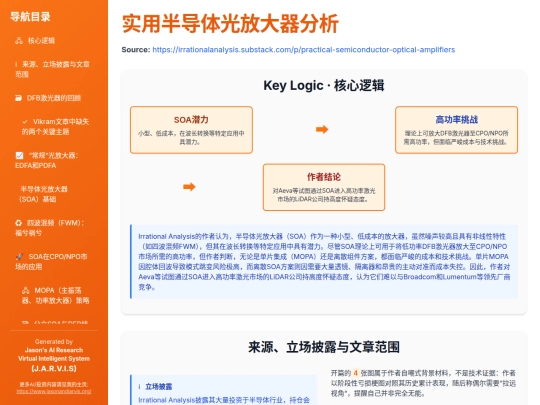Click the Source: label above the card
The image size is (540, 405).
[x=136, y=50]
